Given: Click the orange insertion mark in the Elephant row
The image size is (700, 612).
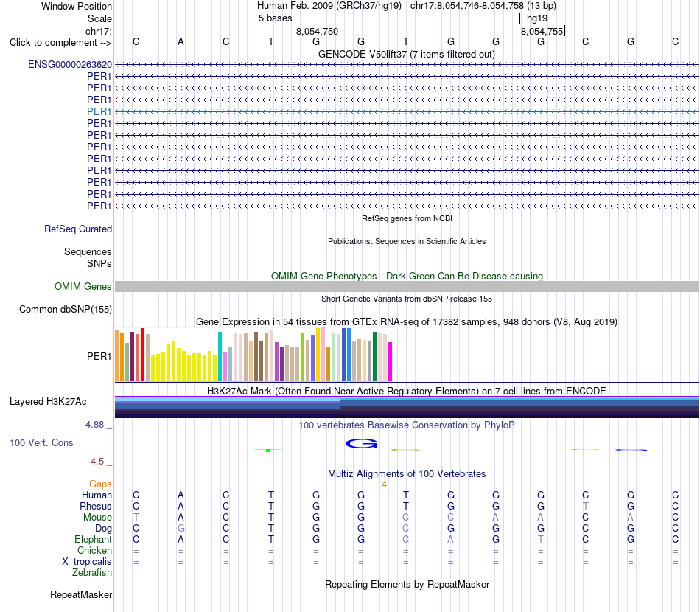Looking at the screenshot, I should 385,538.
